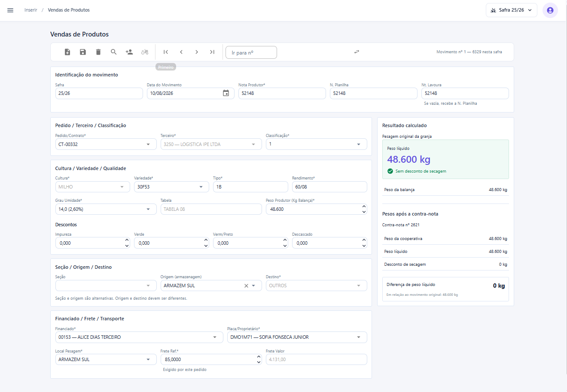Open the Seção dropdown
567x392 pixels.
click(x=148, y=286)
